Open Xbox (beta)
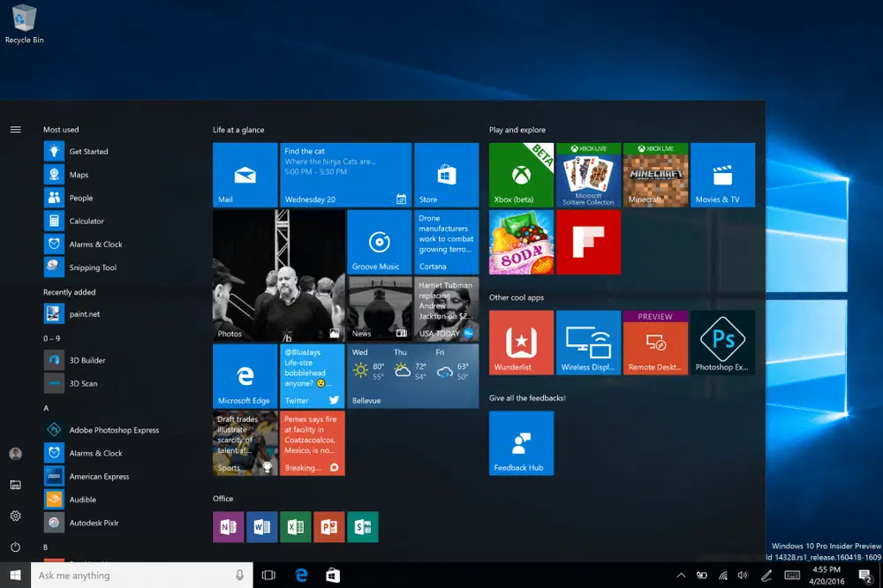 coord(521,174)
